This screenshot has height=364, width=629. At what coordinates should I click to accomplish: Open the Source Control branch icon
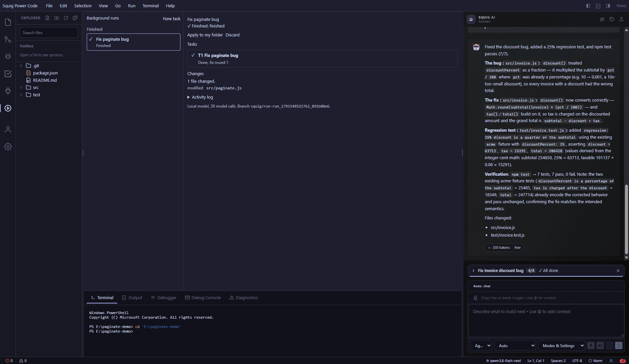pos(8,39)
